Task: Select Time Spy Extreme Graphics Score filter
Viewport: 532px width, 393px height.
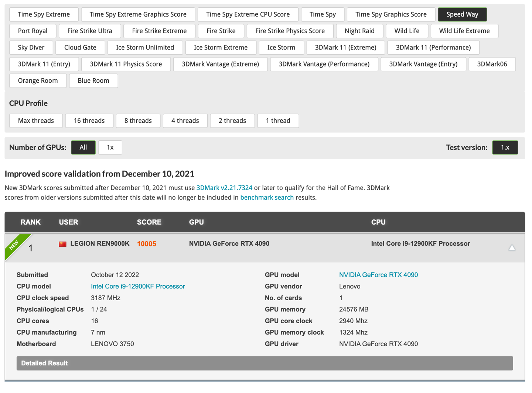Action: 138,14
